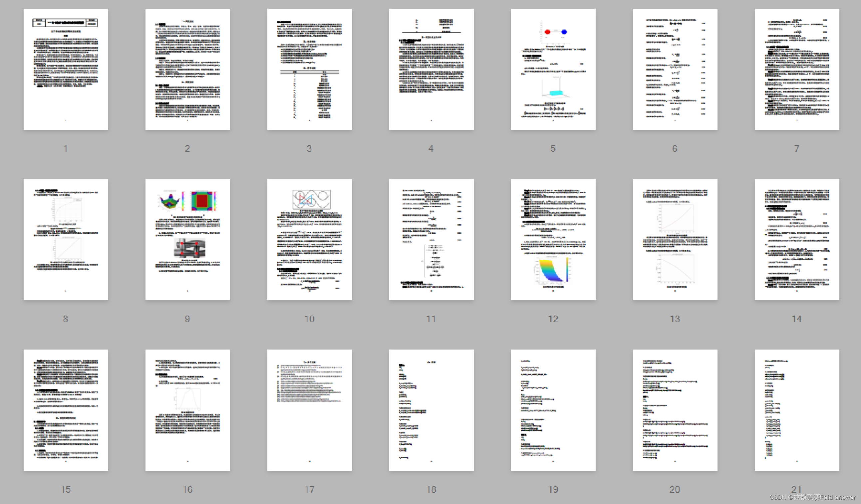Select page 6 thumbnail of equations
The width and height of the screenshot is (861, 504).
tap(675, 69)
